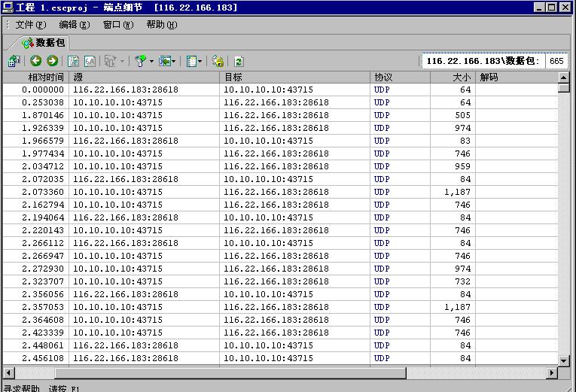
Task: Click the green refresh icon
Action: pos(239,61)
